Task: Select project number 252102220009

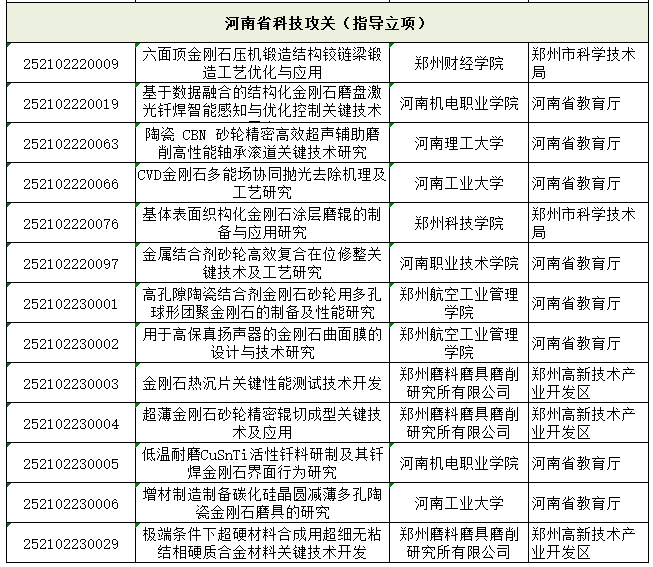Action: point(71,64)
